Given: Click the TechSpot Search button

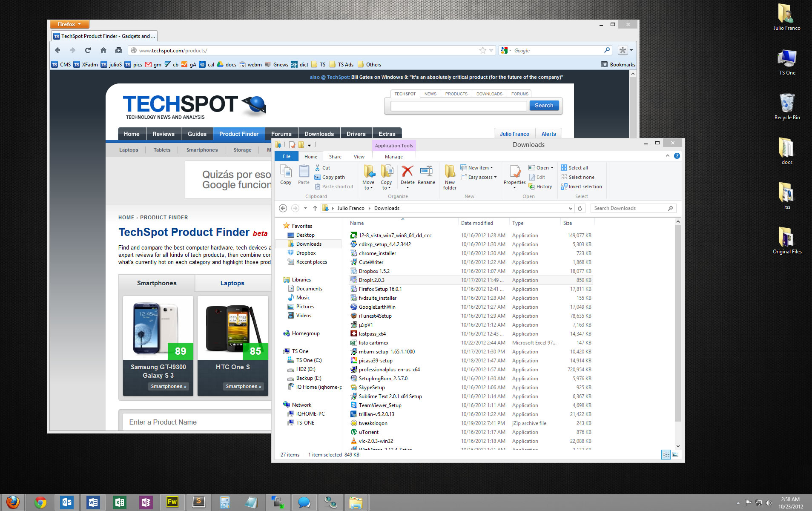Looking at the screenshot, I should 544,106.
